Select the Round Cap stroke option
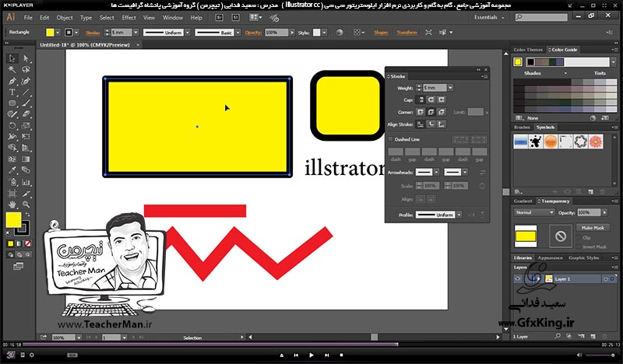Image resolution: width=623 pixels, height=364 pixels. pos(431,100)
